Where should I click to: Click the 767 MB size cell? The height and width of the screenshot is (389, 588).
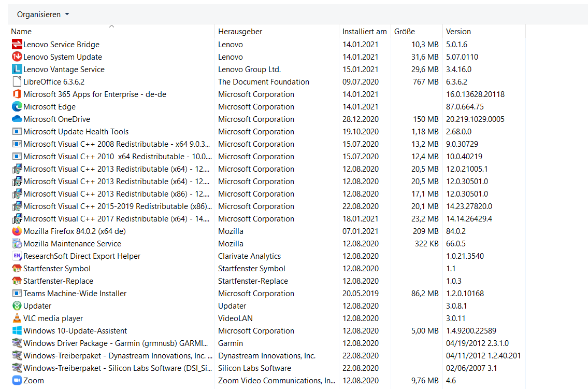426,81
